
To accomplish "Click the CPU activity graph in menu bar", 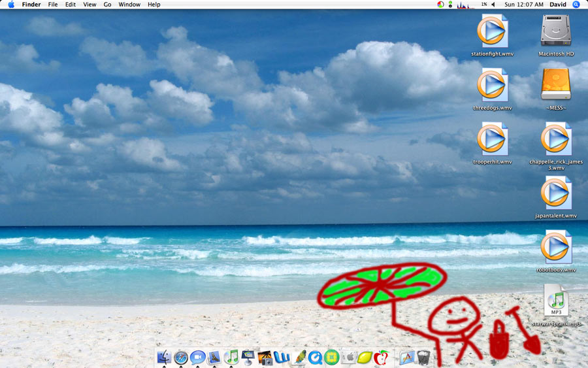I will (465, 5).
